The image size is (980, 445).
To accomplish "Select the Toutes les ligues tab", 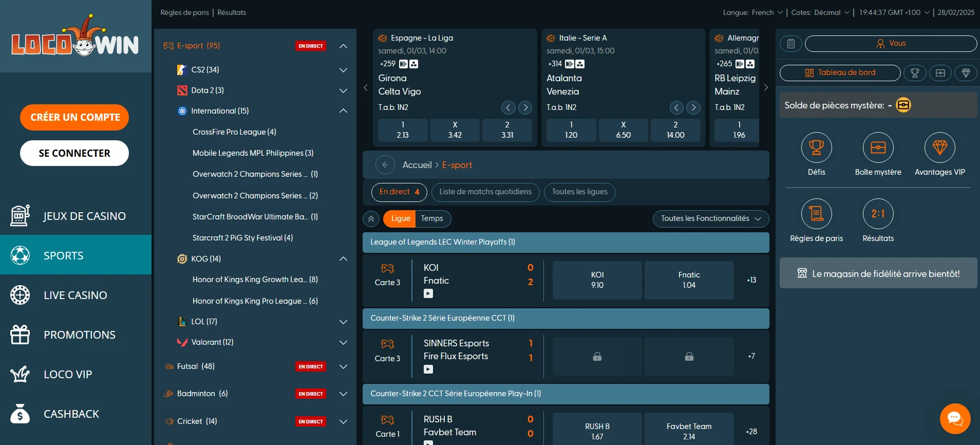I will (x=579, y=192).
